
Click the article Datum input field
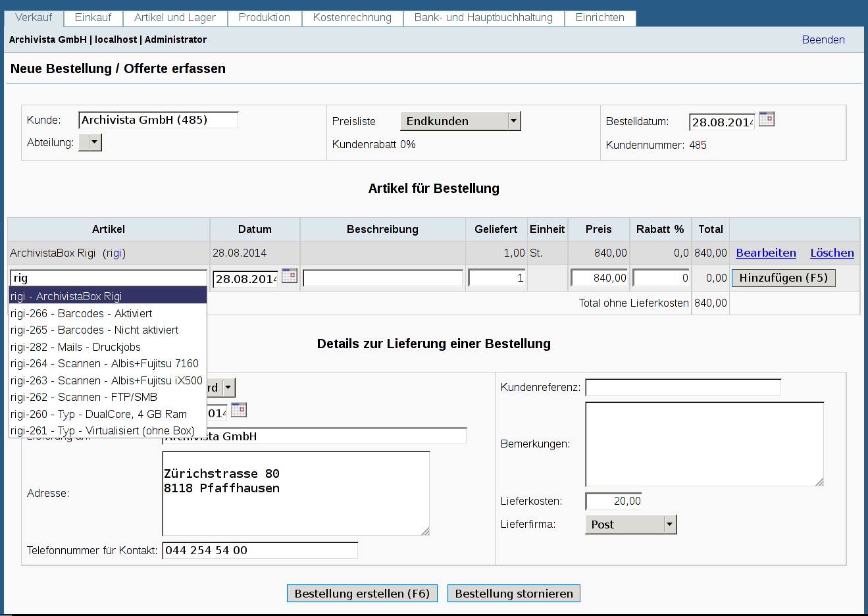point(245,278)
